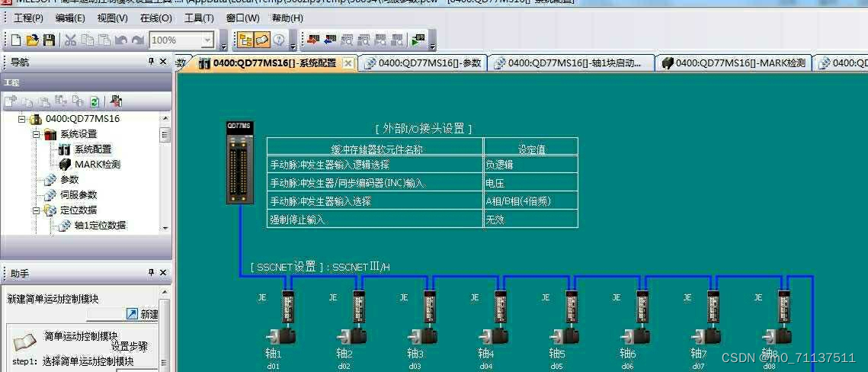
Task: Close the 导航 panel
Action: click(163, 62)
